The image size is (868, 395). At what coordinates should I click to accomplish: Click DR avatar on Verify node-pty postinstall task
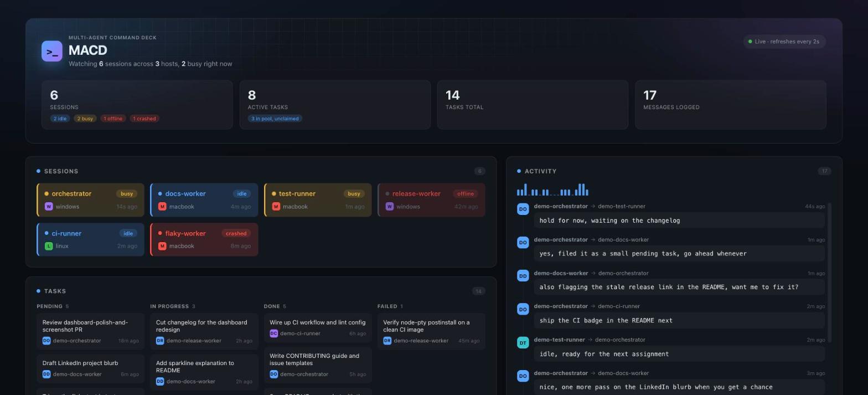point(387,341)
